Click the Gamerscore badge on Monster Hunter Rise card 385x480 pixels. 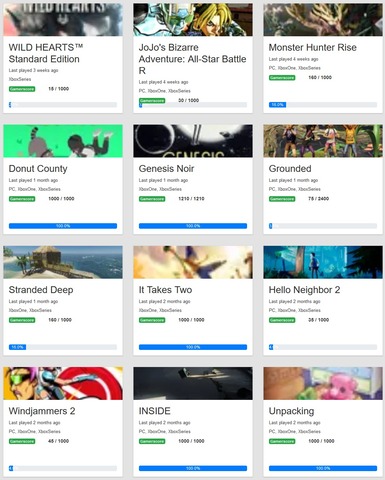coord(282,78)
